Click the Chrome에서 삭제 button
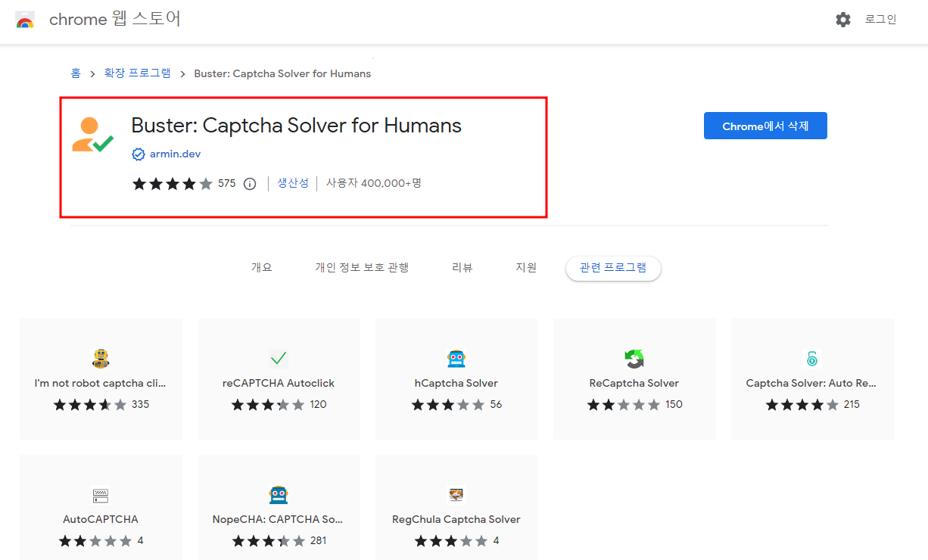The image size is (928, 560). click(x=765, y=126)
